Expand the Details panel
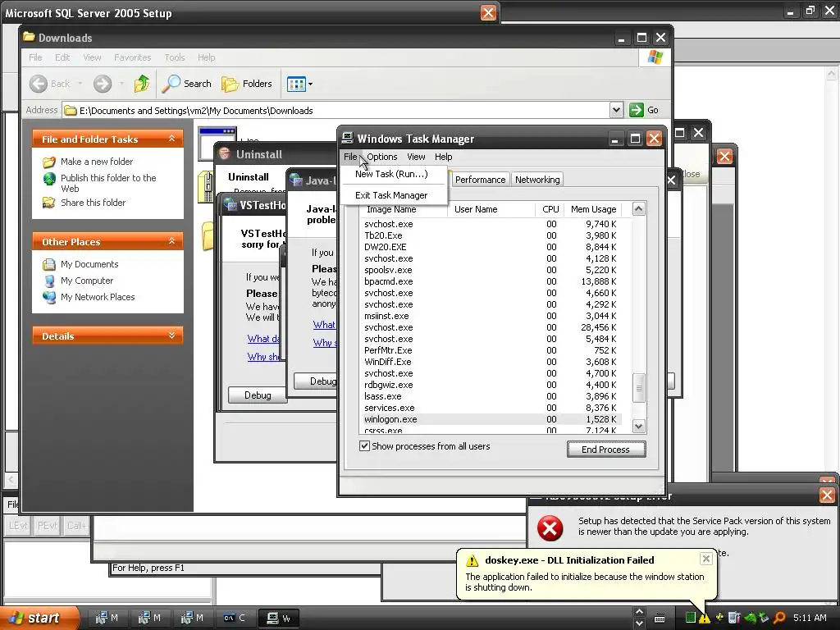 click(171, 336)
